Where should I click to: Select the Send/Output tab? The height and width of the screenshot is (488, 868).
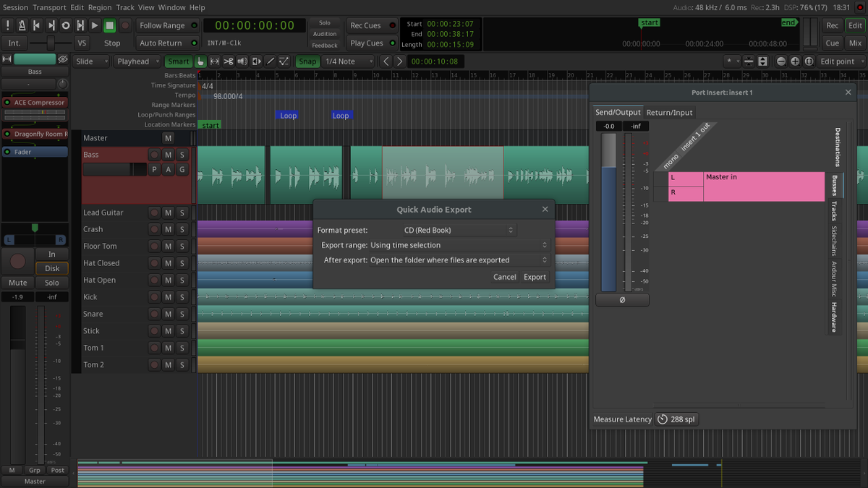pos(618,112)
